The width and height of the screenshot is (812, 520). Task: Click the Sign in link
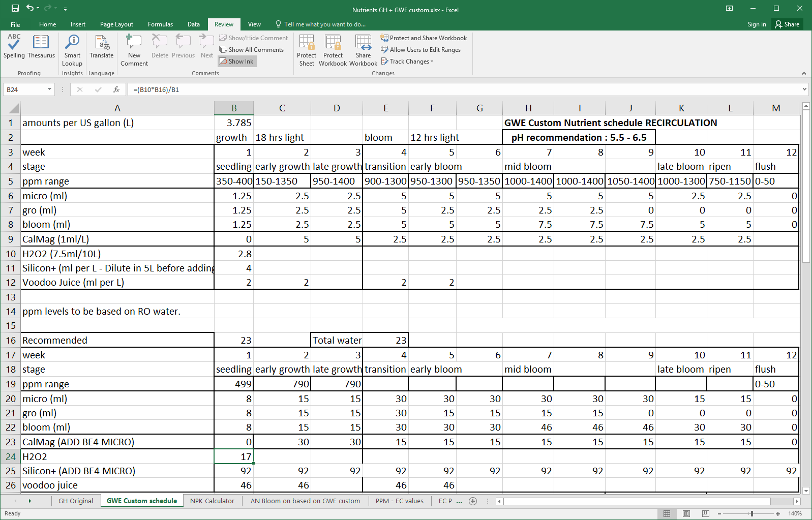[757, 24]
